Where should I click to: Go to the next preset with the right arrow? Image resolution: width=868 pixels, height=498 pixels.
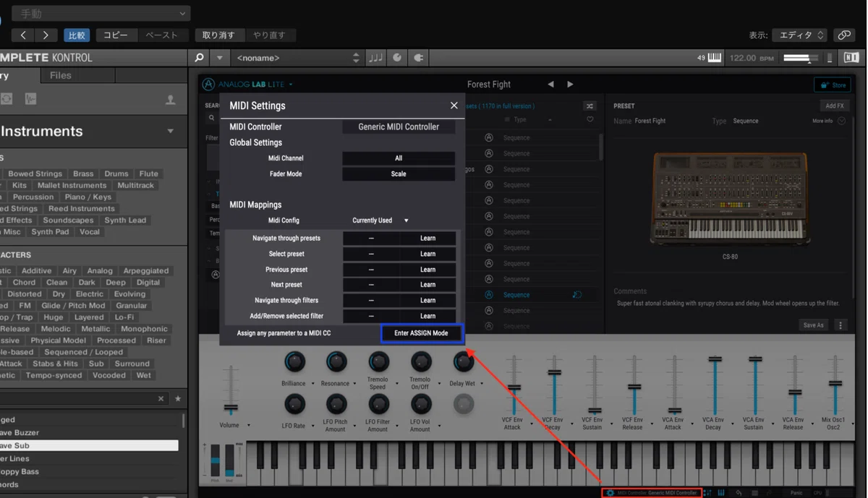[x=570, y=85]
